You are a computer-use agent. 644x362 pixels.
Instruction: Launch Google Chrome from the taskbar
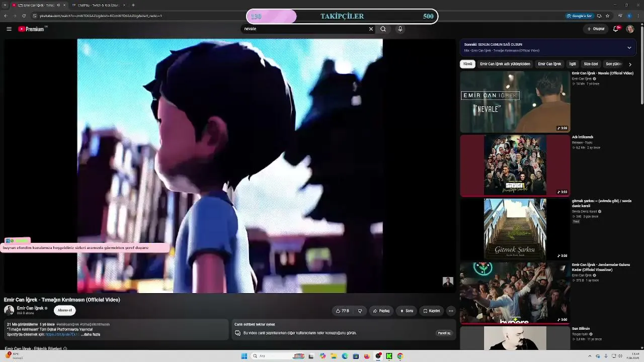400,356
